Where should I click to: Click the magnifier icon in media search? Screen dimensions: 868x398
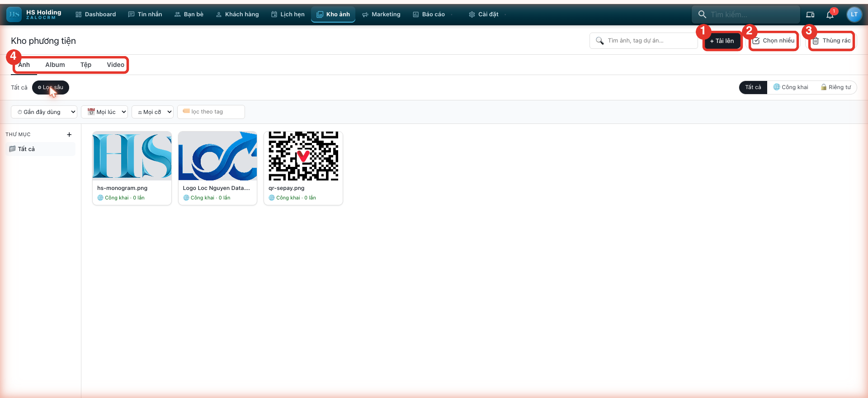pos(600,41)
